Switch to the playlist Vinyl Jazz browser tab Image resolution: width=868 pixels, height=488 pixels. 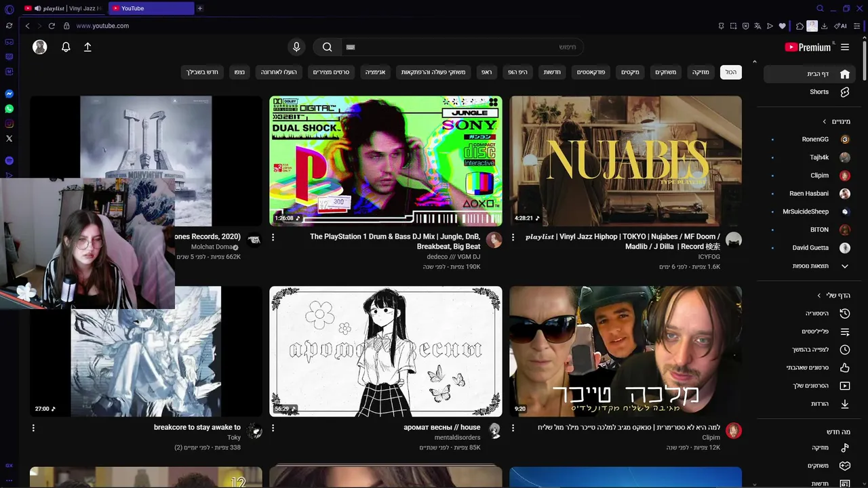coord(64,8)
